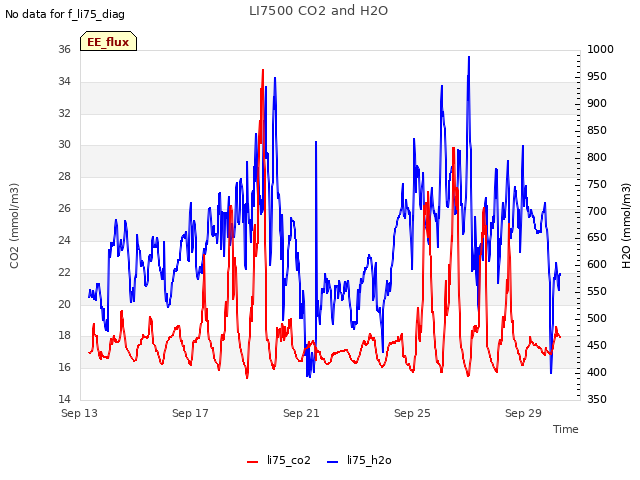Click the EE_flux tag label

click(x=108, y=42)
